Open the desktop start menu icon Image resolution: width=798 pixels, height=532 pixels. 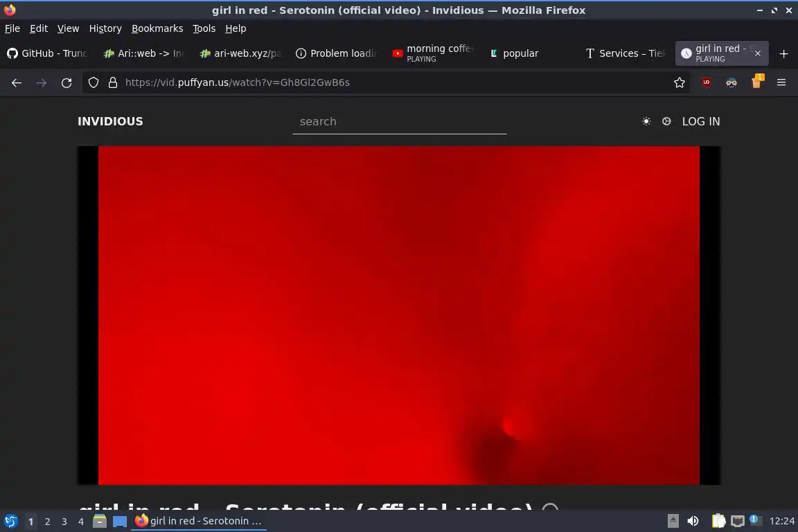(10, 522)
